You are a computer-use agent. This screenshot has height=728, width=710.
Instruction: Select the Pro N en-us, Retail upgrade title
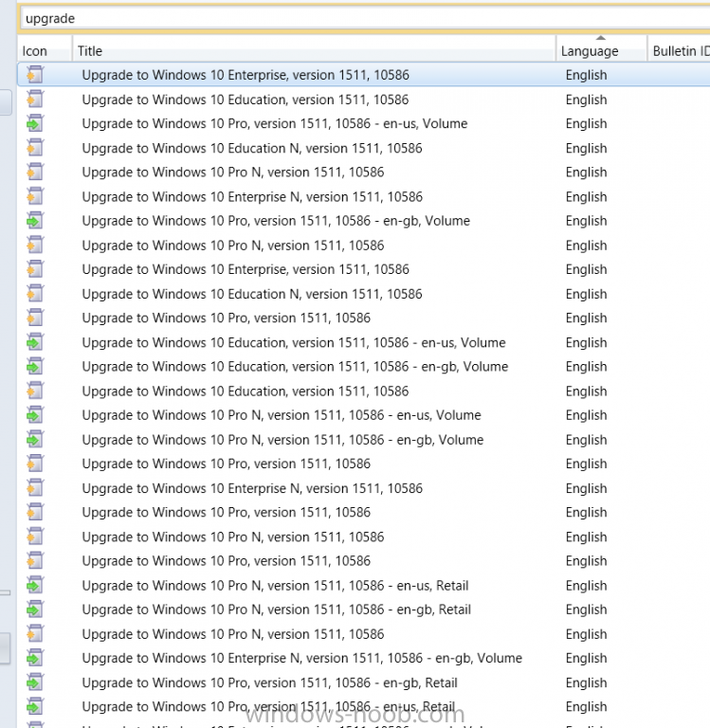(x=275, y=586)
